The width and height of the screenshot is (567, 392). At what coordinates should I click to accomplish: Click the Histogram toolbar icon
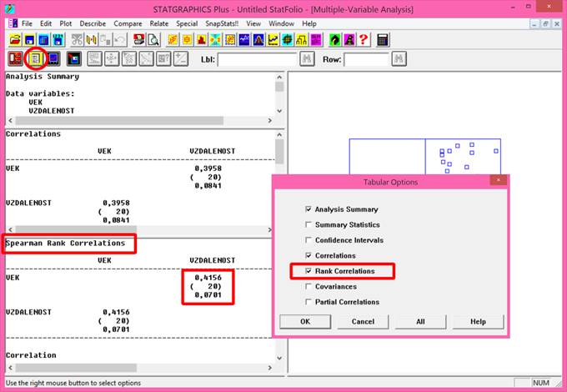(202, 40)
